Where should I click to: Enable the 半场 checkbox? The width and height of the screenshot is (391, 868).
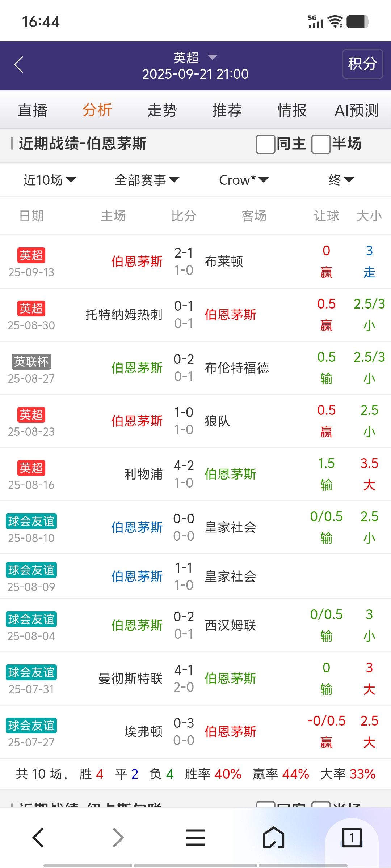pyautogui.click(x=321, y=144)
